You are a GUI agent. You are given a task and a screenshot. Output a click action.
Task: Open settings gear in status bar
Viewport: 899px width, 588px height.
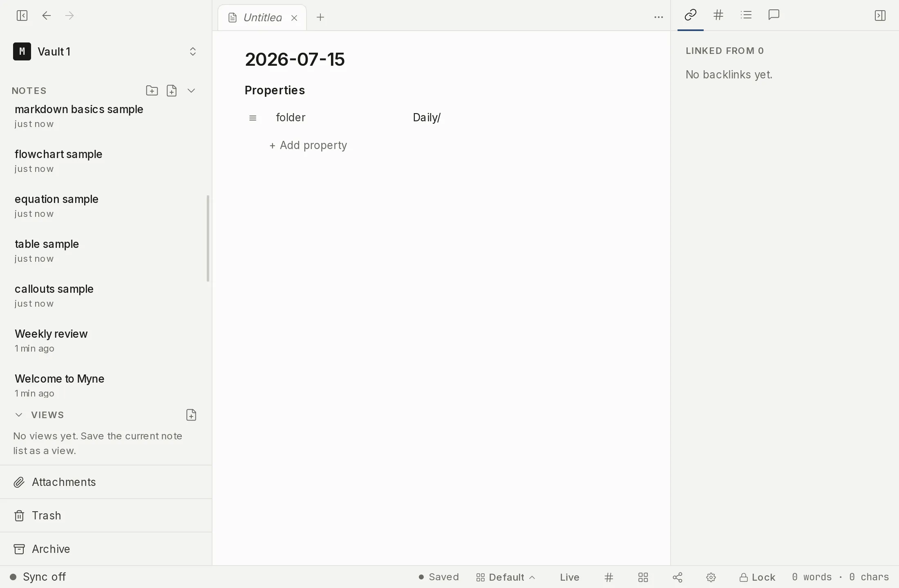click(711, 577)
